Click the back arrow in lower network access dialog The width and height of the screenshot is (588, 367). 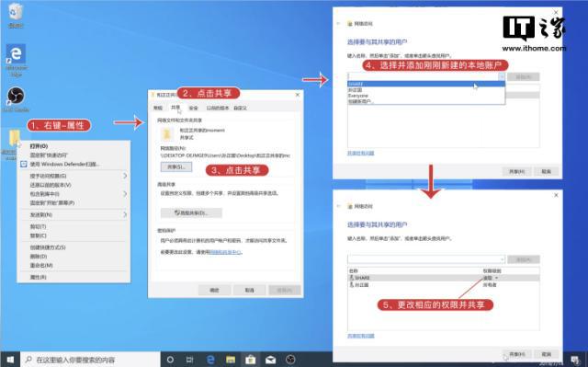(338, 206)
